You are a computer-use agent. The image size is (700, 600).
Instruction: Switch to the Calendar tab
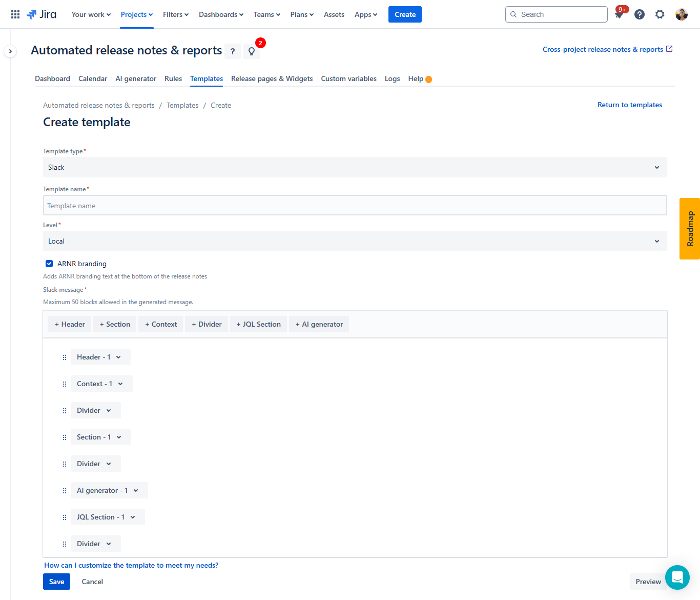pos(93,78)
